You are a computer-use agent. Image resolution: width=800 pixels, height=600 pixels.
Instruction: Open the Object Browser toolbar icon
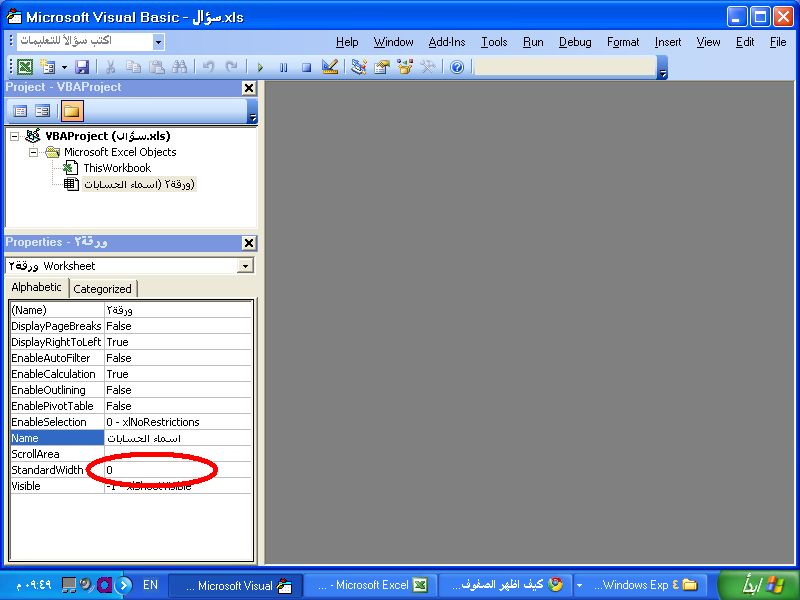click(x=405, y=67)
